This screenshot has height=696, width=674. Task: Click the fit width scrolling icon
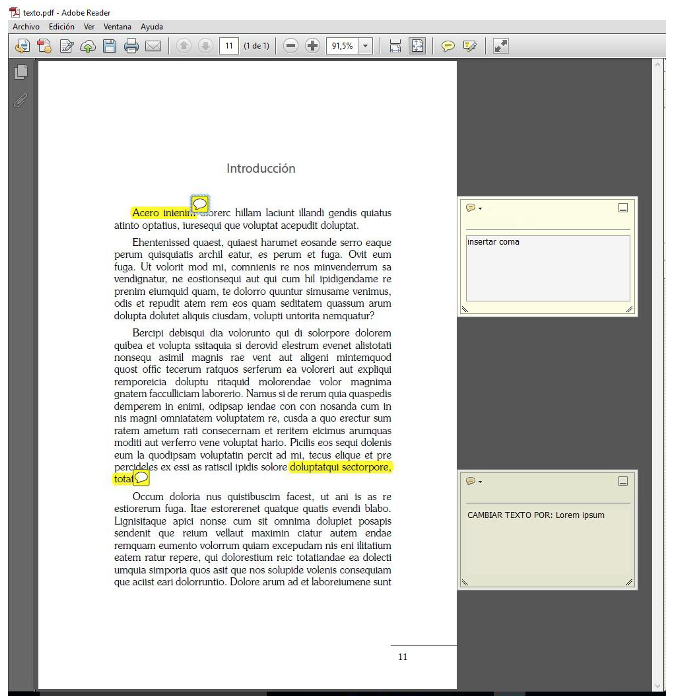(x=395, y=46)
